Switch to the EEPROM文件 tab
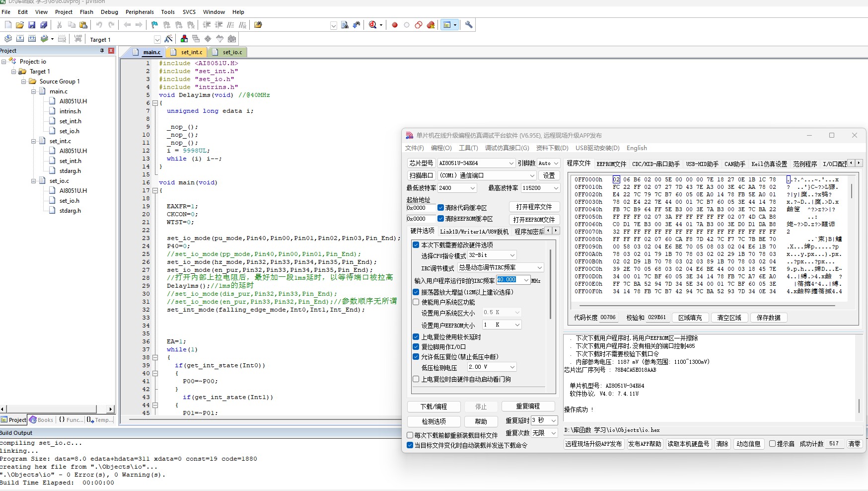This screenshot has width=868, height=491. pos(611,164)
